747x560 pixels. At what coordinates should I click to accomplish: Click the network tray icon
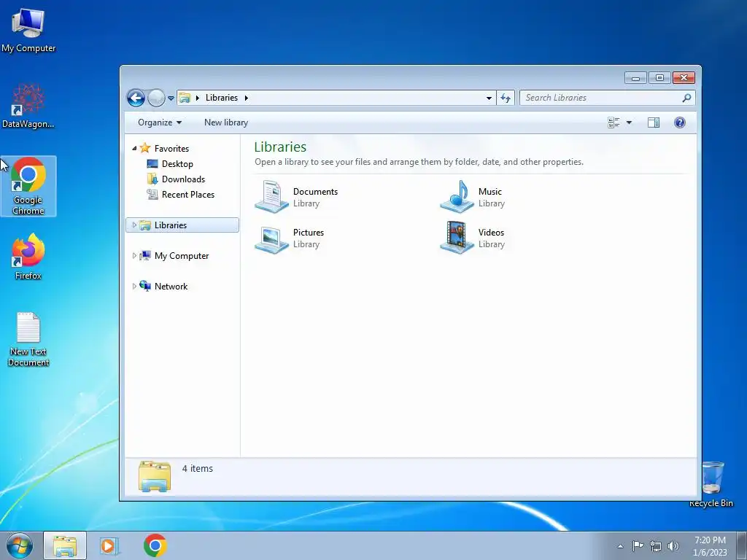(656, 546)
